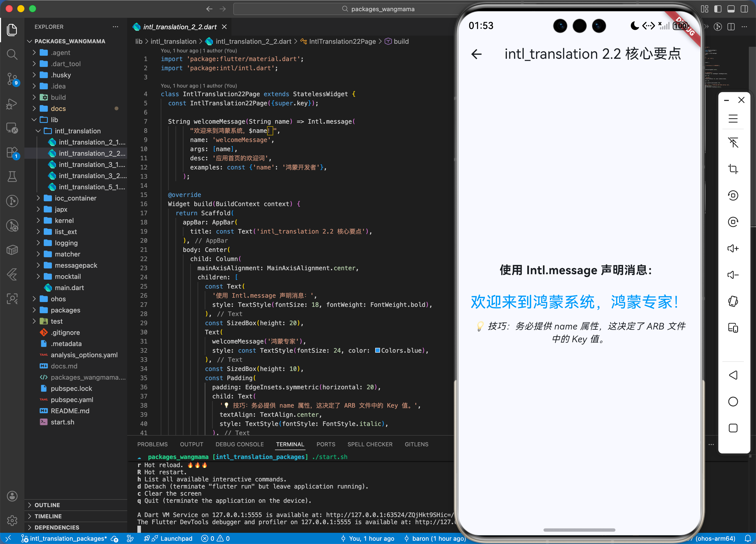Viewport: 756px width, 544px height.
Task: Open the Manage gear menu
Action: 12,520
